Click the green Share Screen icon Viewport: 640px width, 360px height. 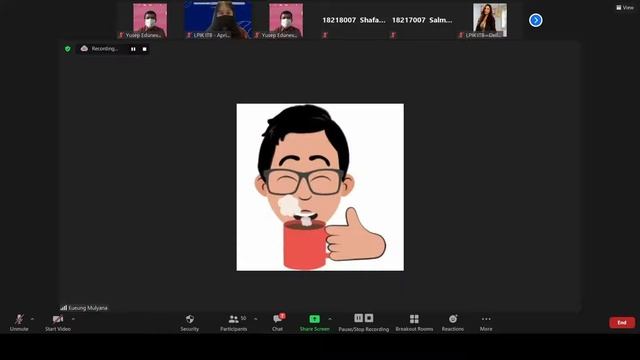click(x=314, y=319)
